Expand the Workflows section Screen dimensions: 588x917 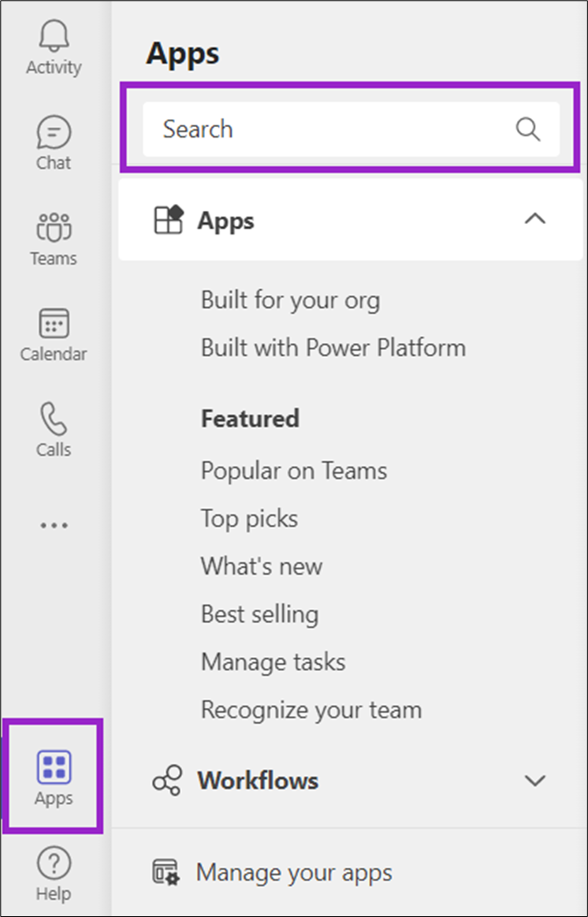(x=535, y=780)
